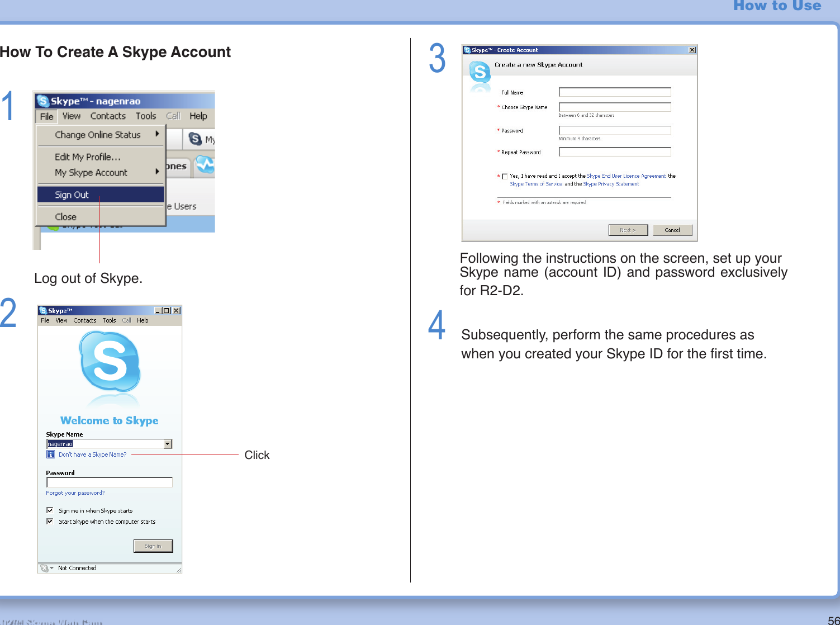
Task: Open Contacts menu in Welcome to Skype window
Action: [x=85, y=320]
